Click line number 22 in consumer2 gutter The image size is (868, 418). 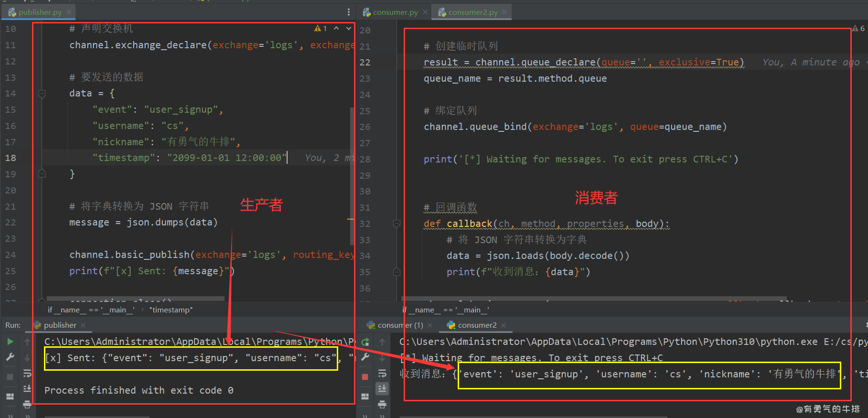(x=365, y=62)
